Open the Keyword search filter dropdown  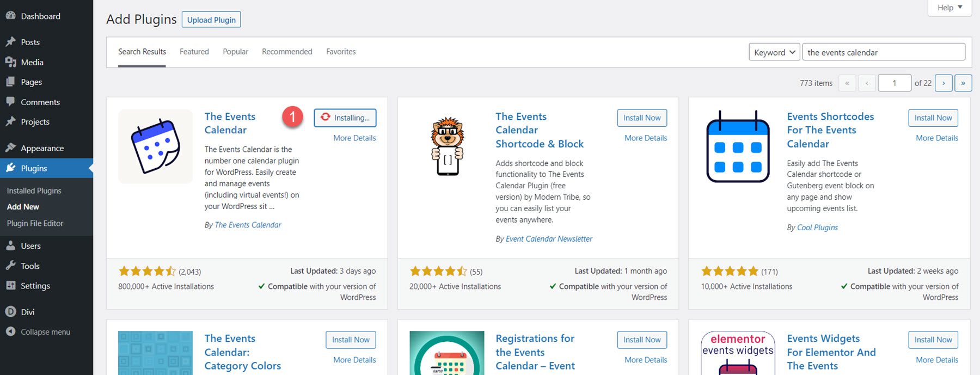[774, 52]
